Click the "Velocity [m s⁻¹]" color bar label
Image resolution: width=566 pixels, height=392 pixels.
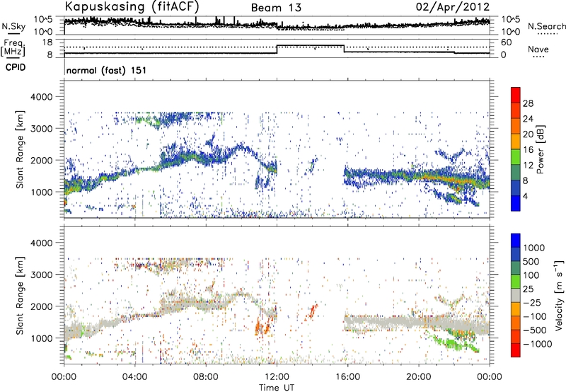click(x=559, y=295)
